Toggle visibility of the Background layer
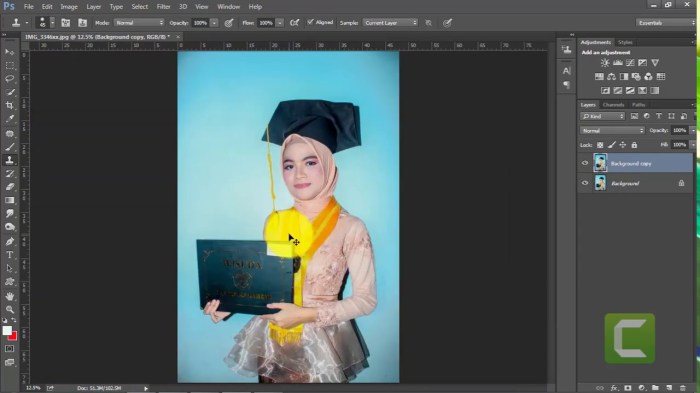This screenshot has width=700, height=393. [x=585, y=183]
